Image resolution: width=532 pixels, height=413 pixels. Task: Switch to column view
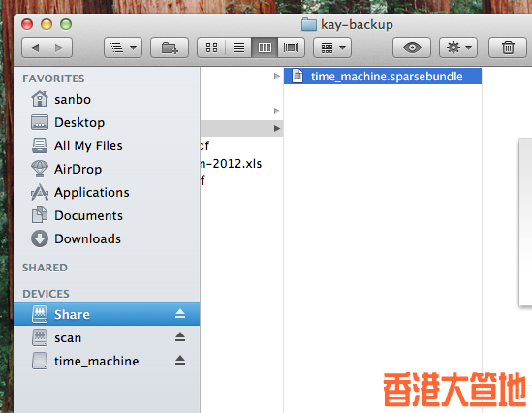tap(265, 48)
